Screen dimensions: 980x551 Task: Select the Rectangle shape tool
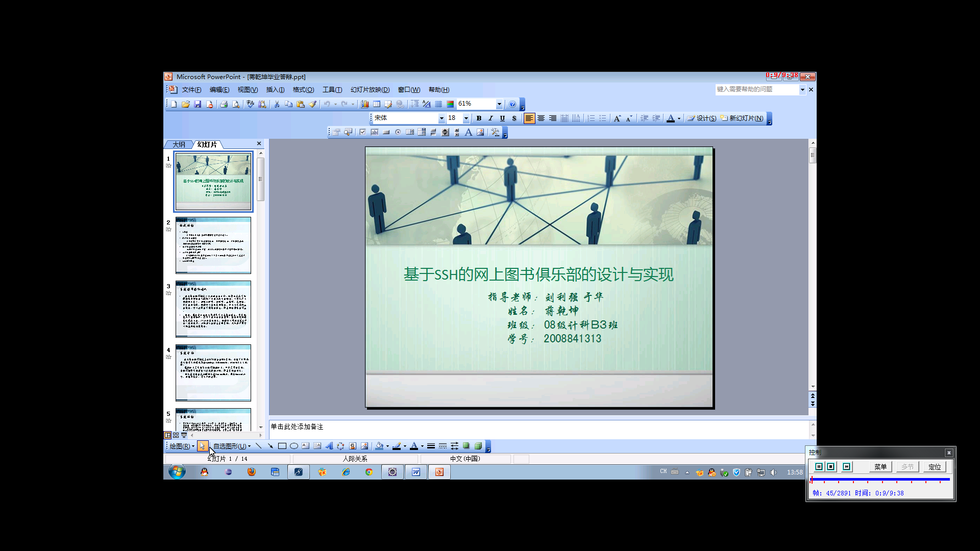[x=282, y=446]
